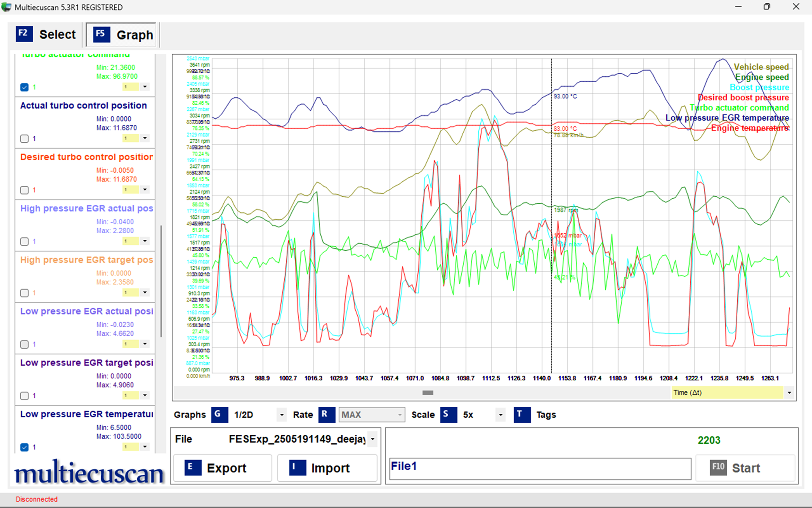Viewport: 812px width, 508px height.
Task: Click the Engine speed legend label
Action: click(x=762, y=77)
